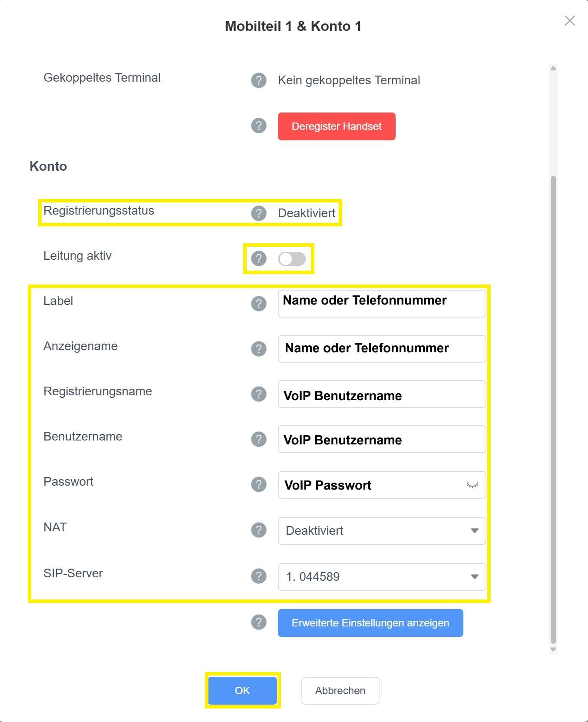Open help icon for the NAT setting
Screen dimensions: 588x722
coord(259,530)
